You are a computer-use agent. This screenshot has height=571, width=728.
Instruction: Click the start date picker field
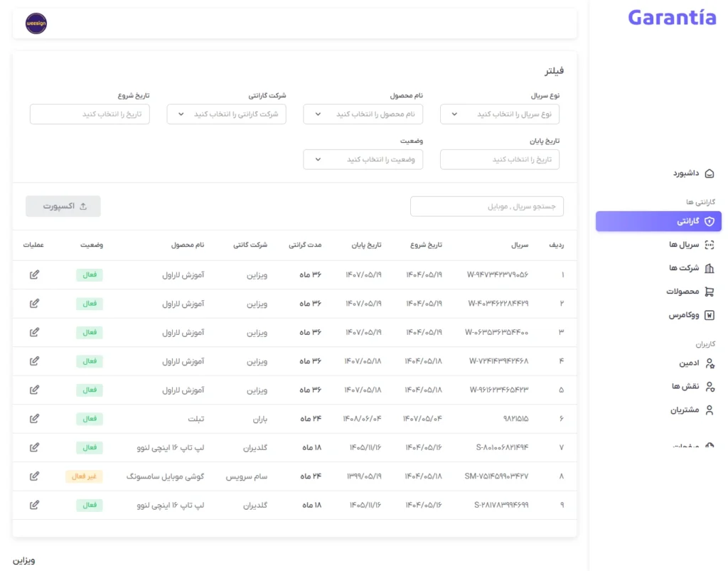[x=90, y=114]
